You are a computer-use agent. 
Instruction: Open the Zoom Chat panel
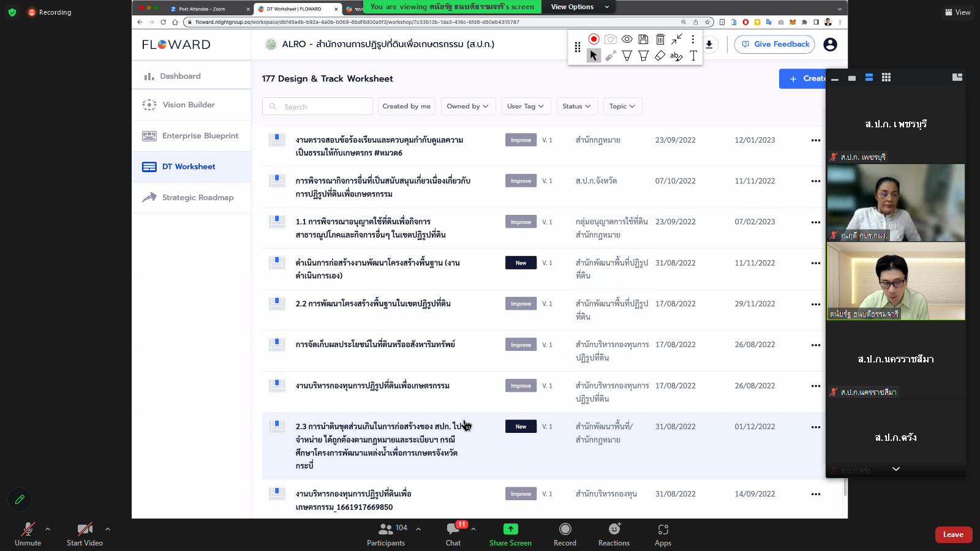click(x=453, y=534)
